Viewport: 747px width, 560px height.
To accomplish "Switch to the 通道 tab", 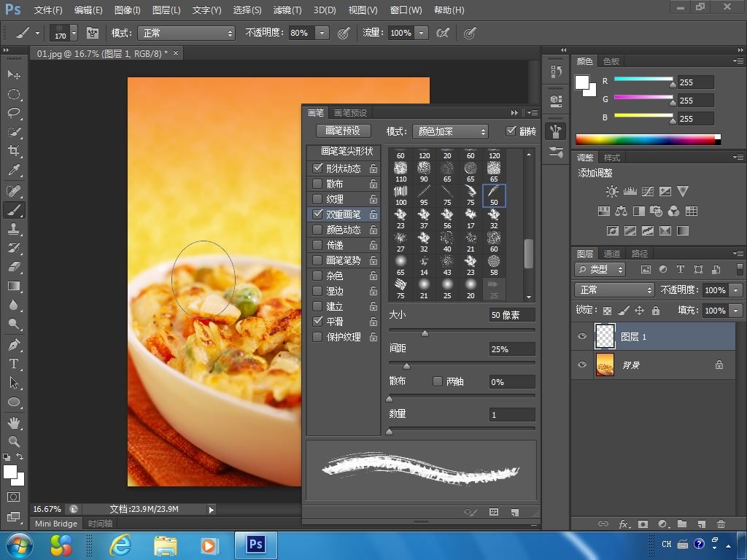I will click(x=611, y=254).
